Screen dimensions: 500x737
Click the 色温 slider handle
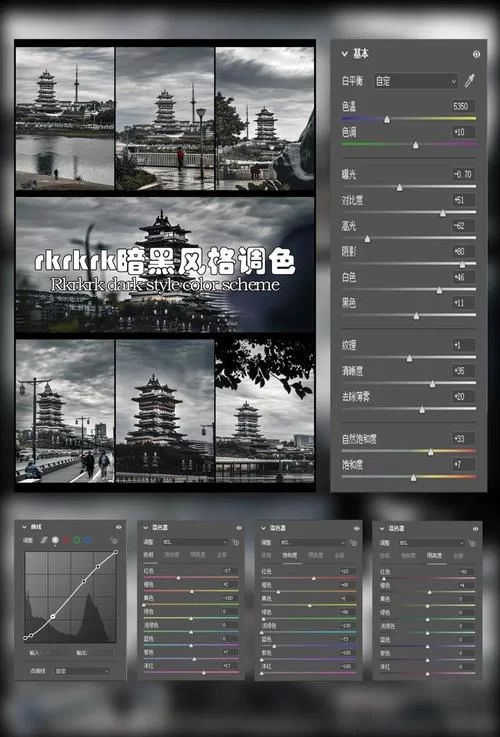click(387, 119)
